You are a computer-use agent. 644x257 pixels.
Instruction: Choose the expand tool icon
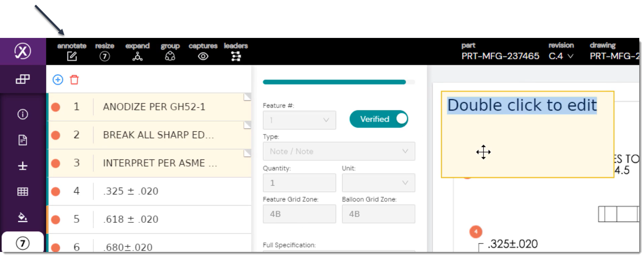click(x=137, y=56)
